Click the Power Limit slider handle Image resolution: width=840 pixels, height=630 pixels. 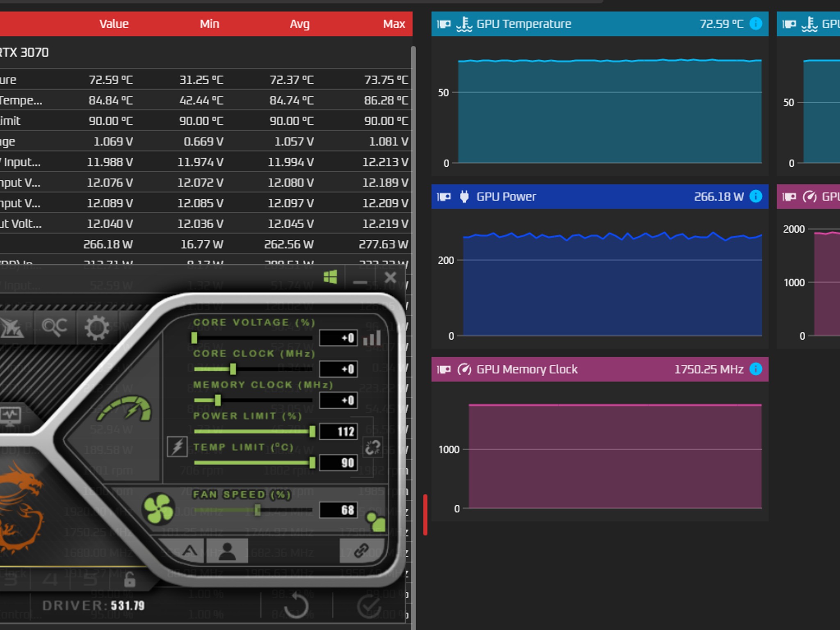[313, 431]
